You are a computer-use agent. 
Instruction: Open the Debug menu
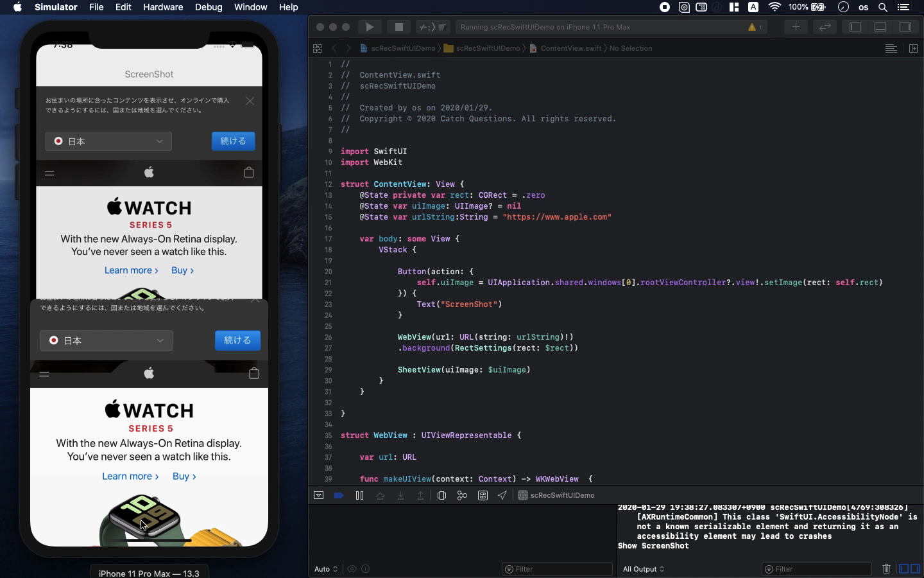tap(209, 7)
